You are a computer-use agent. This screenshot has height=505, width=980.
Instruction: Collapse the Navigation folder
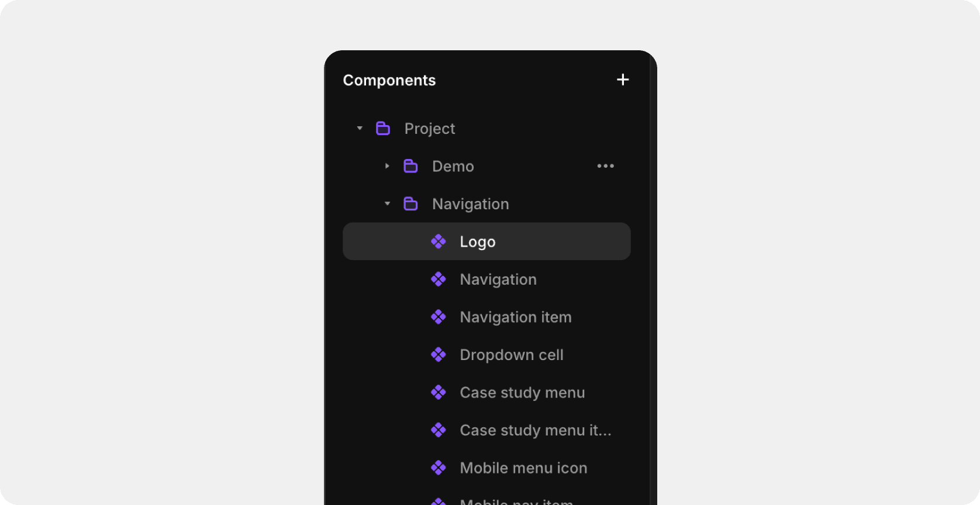point(387,203)
